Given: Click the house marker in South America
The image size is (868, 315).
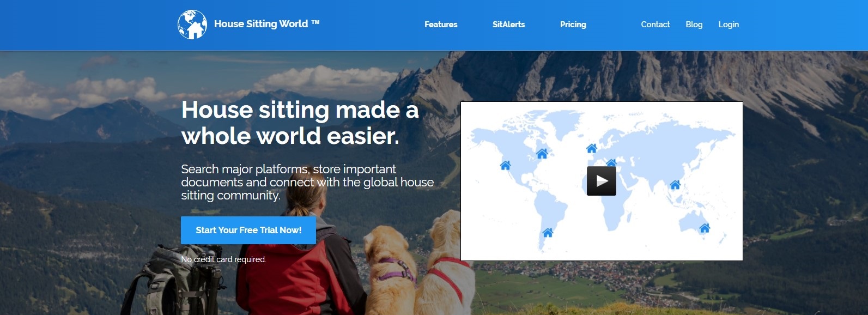Looking at the screenshot, I should [548, 233].
